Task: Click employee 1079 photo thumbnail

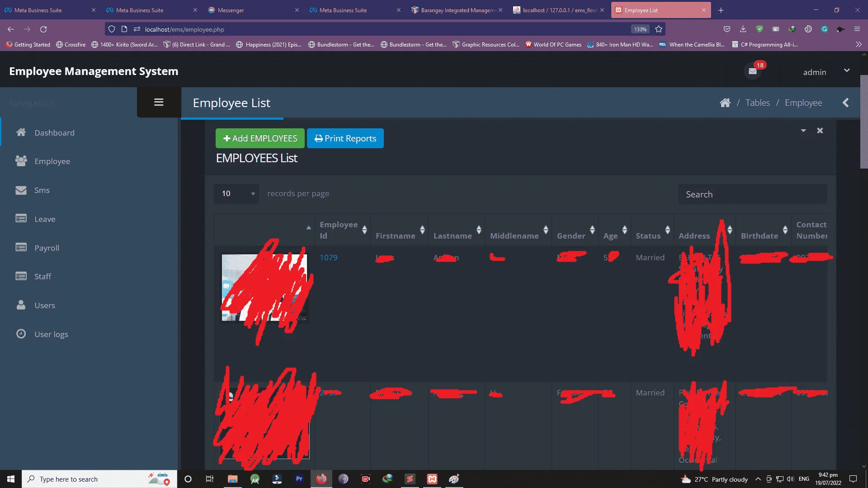Action: [x=264, y=288]
